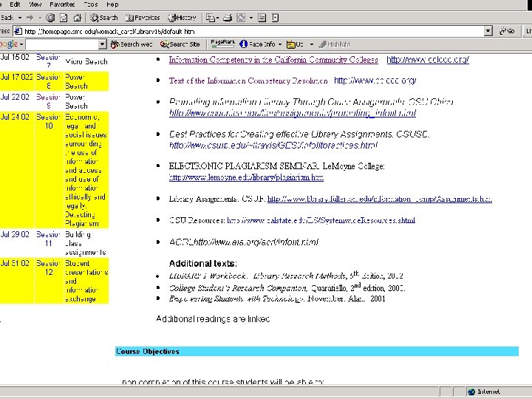
Task: Click the Course Objectives heading bar
Action: tap(317, 352)
